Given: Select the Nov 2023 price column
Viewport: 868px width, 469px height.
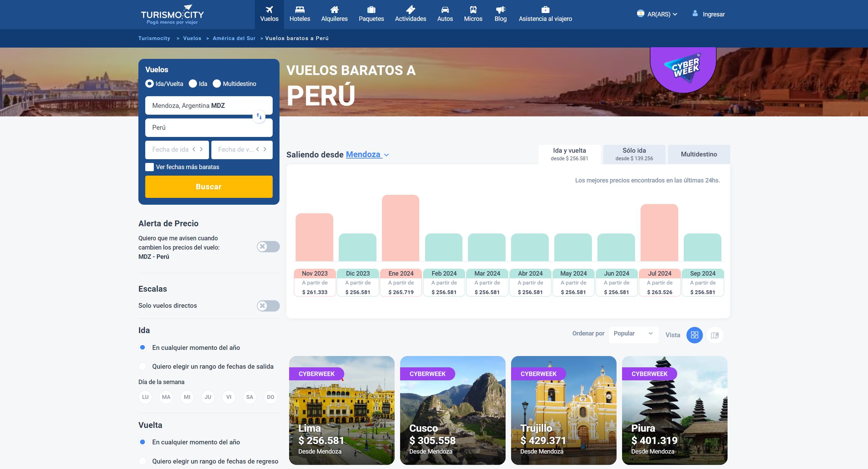Looking at the screenshot, I should coord(315,282).
